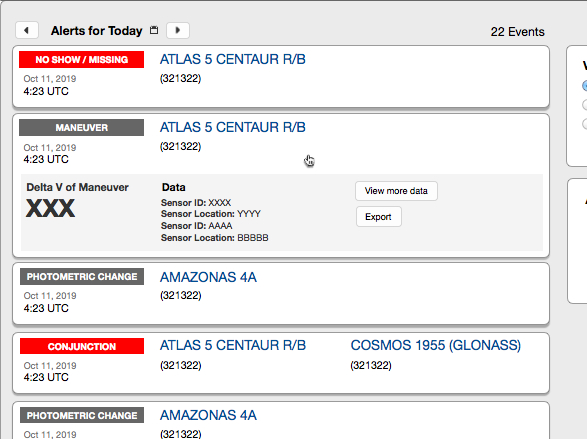Click View more data button
The image size is (587, 439).
click(396, 191)
